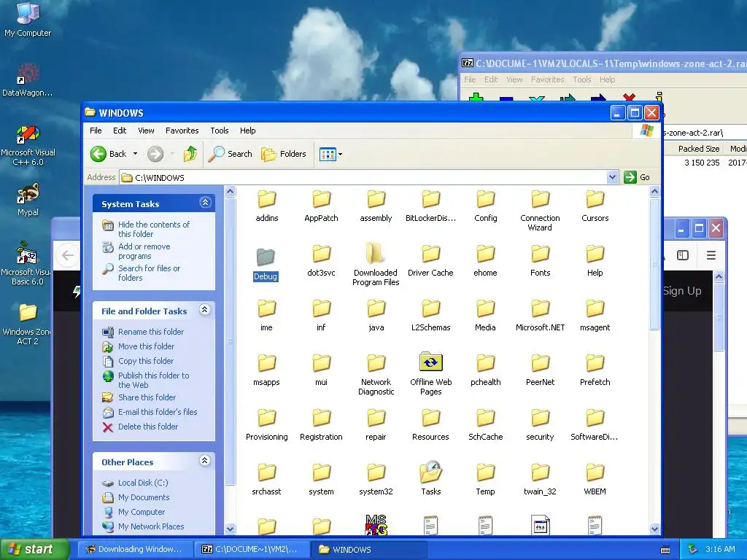Viewport: 747px width, 560px height.
Task: Open Local Disk (C:) in Other Places
Action: tap(143, 483)
